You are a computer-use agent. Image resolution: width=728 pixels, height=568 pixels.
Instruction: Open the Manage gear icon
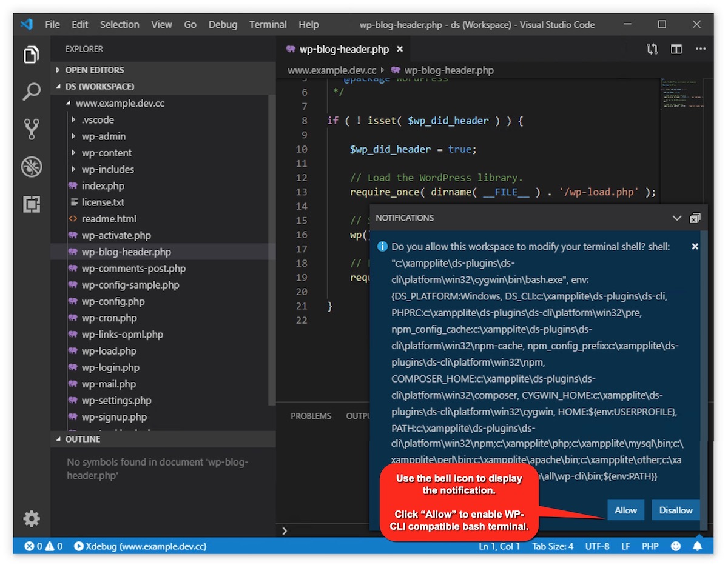[32, 518]
